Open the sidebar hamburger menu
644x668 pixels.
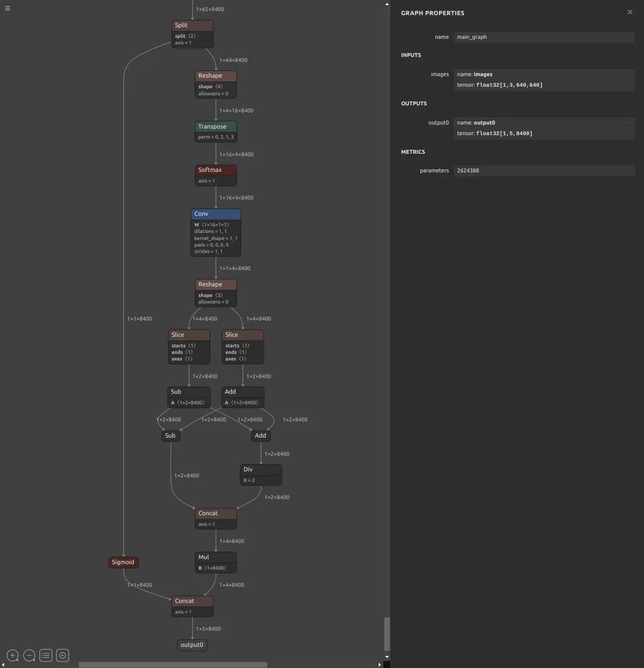(8, 8)
